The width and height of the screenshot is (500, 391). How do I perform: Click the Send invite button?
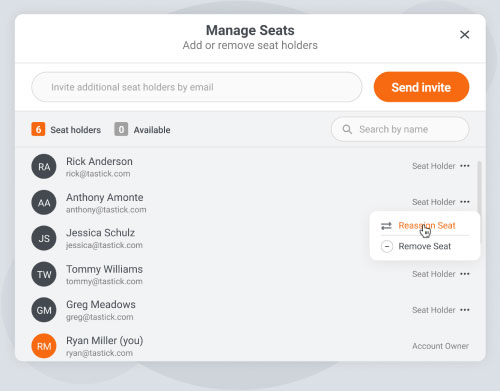coord(421,87)
